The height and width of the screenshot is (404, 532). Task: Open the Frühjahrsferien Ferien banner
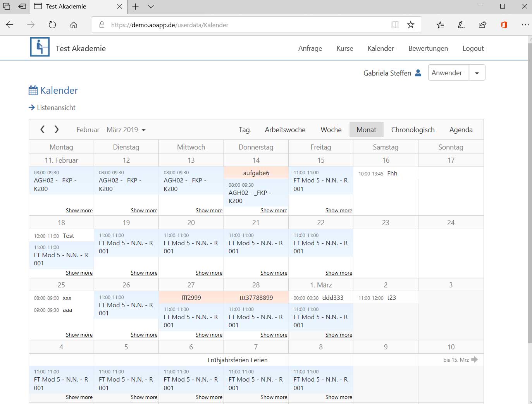[238, 360]
